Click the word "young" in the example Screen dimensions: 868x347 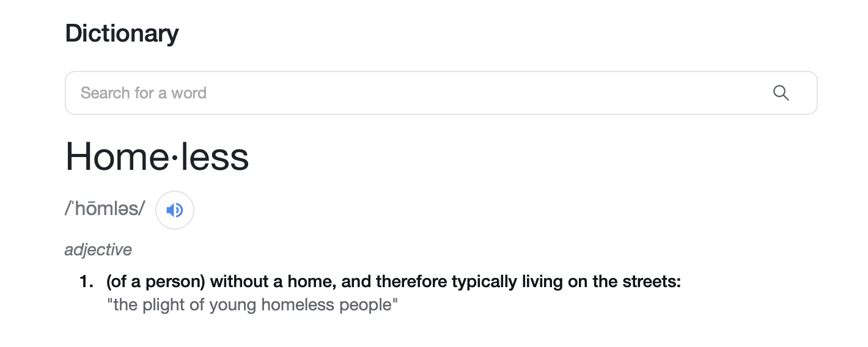coord(232,304)
